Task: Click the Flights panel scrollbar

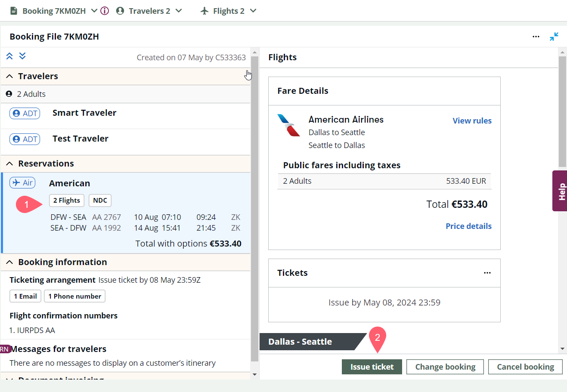Action: click(562, 111)
